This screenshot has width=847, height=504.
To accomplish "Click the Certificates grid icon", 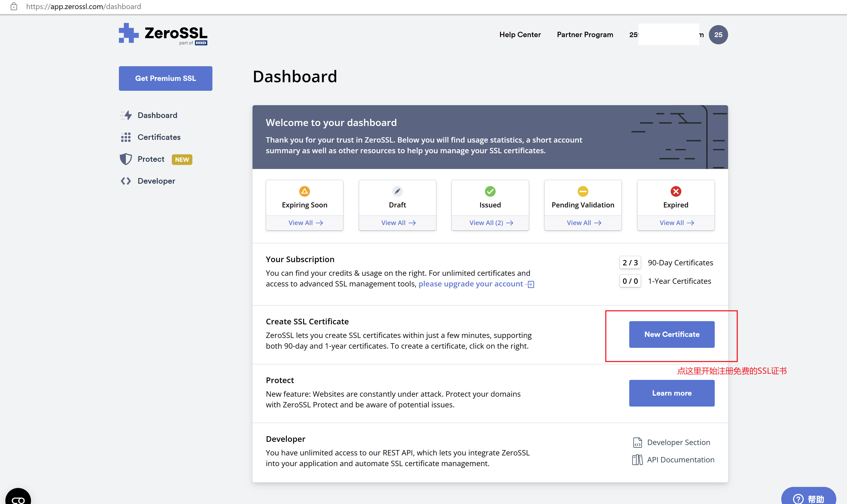I will 126,137.
